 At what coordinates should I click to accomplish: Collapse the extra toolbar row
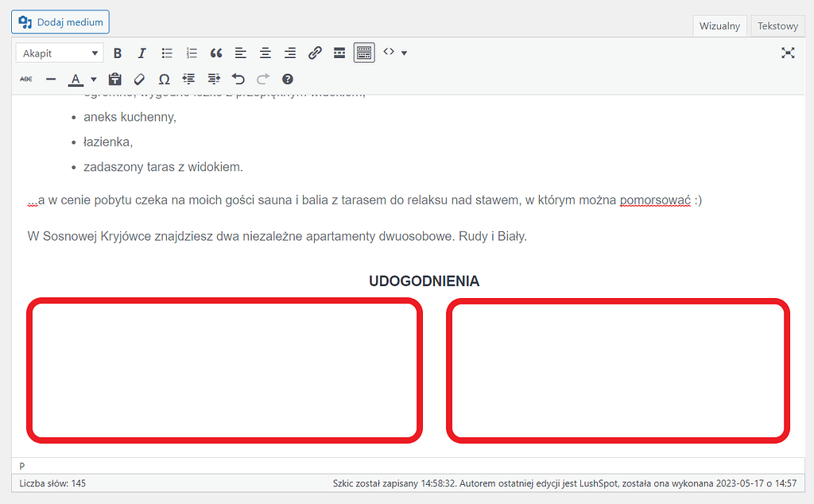pos(363,52)
